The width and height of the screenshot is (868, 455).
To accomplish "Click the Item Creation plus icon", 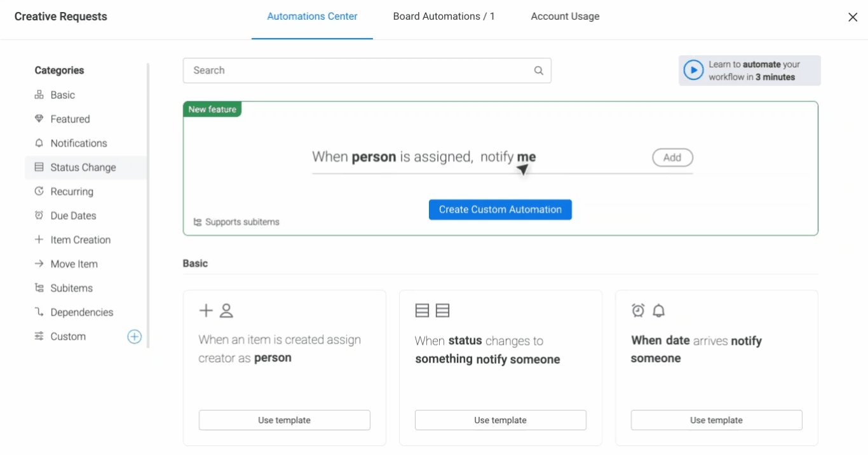I will [39, 240].
